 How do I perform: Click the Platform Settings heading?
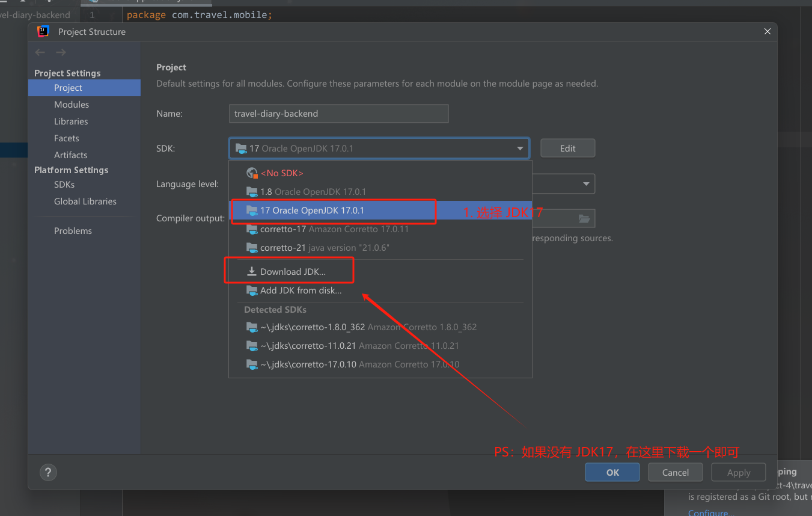coord(72,170)
